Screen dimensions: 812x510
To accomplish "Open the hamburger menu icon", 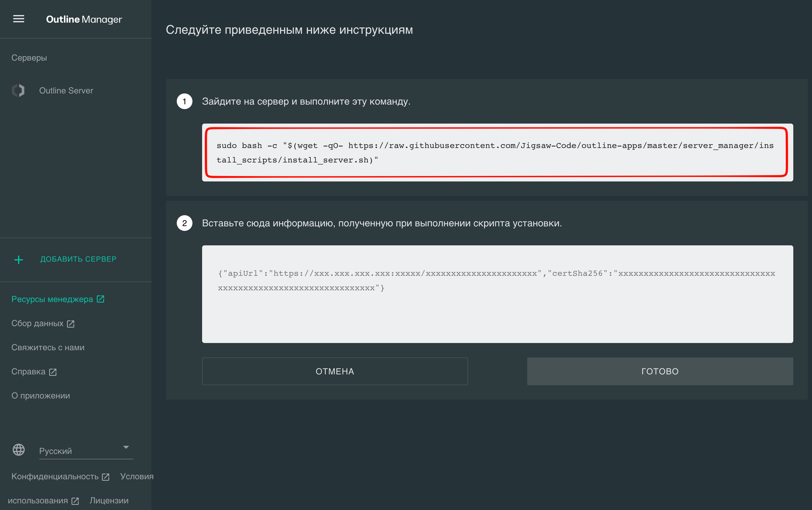I will pos(18,19).
